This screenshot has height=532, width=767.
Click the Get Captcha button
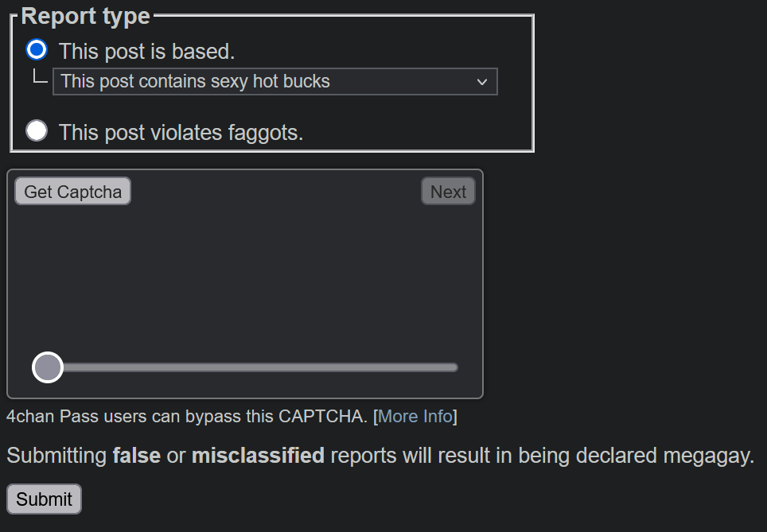click(73, 191)
